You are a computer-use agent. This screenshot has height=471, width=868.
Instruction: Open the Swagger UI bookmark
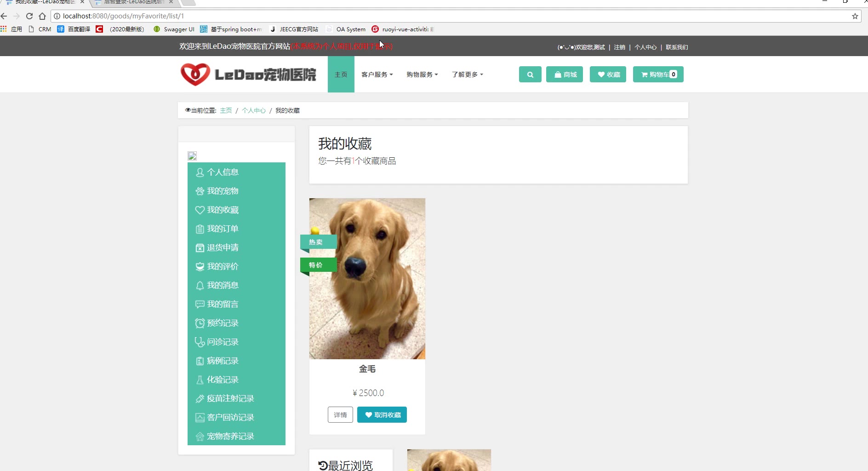pyautogui.click(x=174, y=29)
